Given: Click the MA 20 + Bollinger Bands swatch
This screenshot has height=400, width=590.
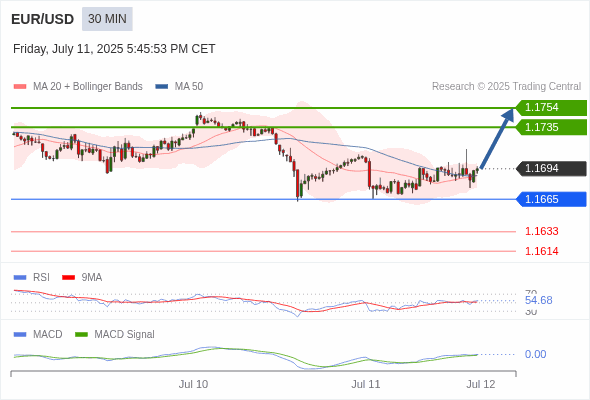Looking at the screenshot, I should point(20,87).
